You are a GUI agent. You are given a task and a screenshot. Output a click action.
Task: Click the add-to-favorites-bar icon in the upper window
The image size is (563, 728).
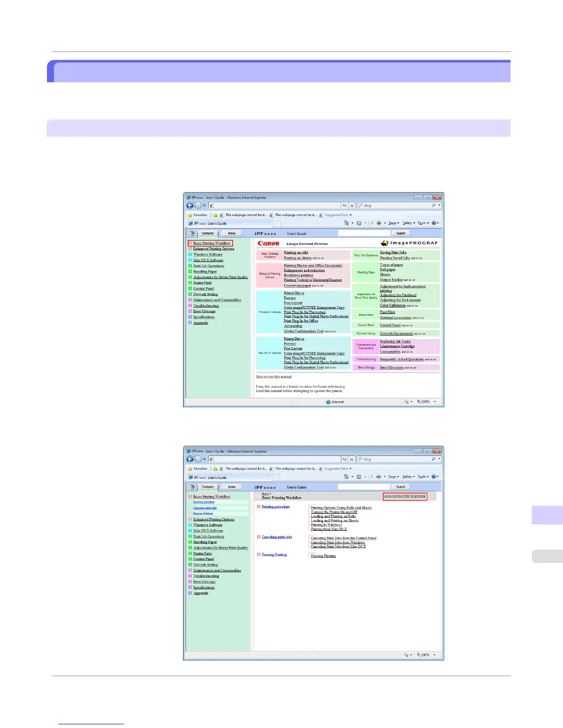[x=215, y=215]
